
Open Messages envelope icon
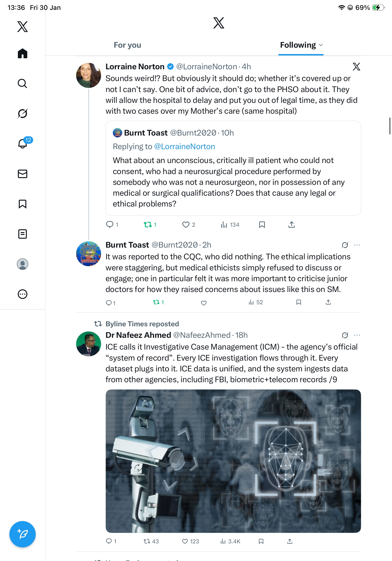[23, 174]
